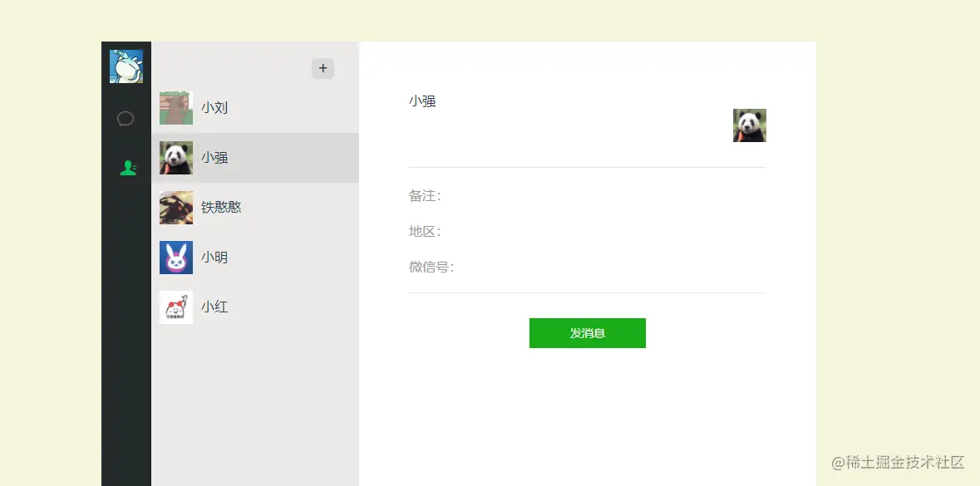Click the 备注 remark field label
The image size is (980, 486).
click(x=425, y=195)
